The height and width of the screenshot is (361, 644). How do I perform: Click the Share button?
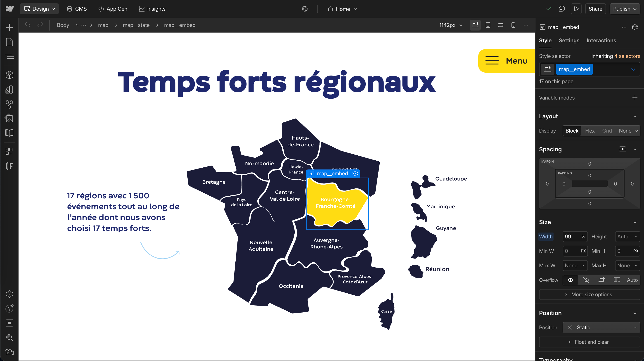click(x=595, y=9)
